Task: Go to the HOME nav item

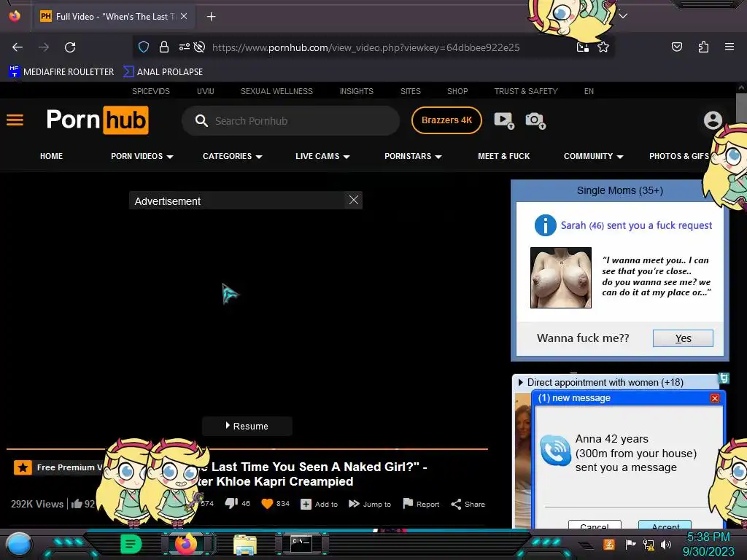Action: tap(52, 156)
